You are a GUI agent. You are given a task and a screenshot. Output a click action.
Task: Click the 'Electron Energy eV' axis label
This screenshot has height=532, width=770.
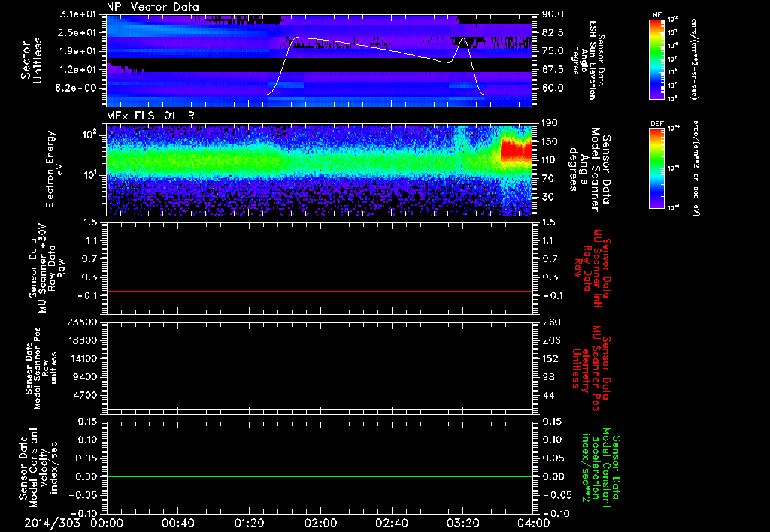click(55, 169)
